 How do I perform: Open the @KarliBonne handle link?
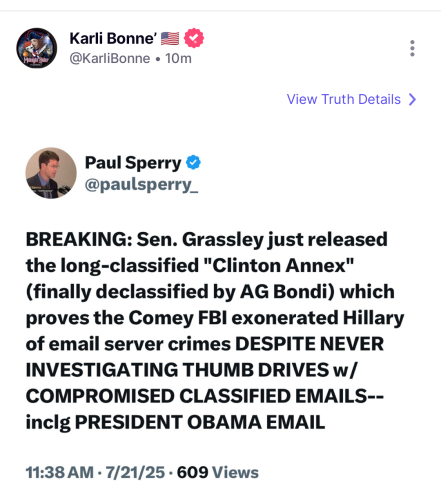[x=110, y=59]
